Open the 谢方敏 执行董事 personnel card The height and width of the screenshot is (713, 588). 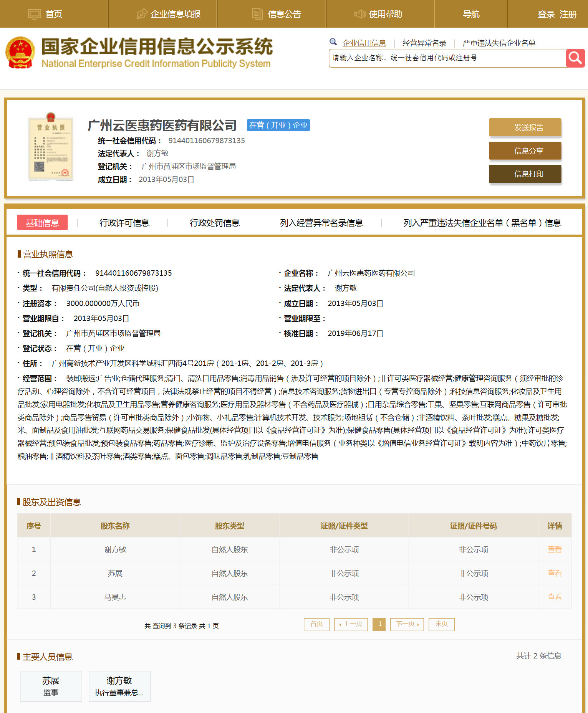pyautogui.click(x=120, y=686)
